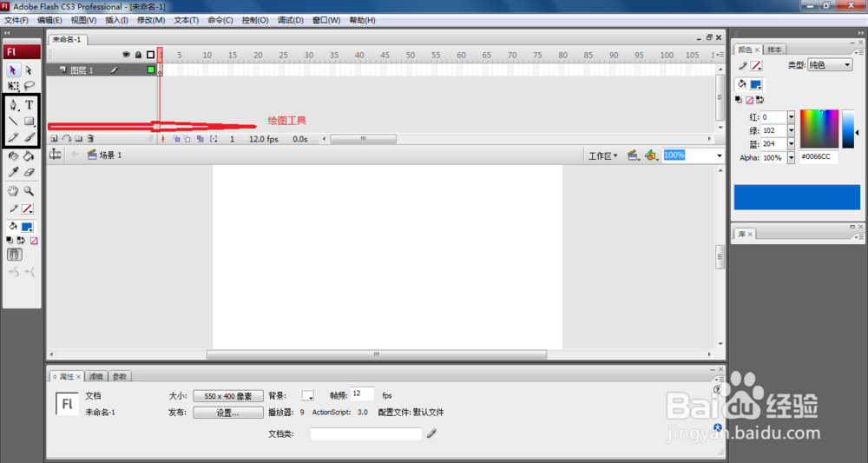Click the 设置... publish settings button
This screenshot has height=463, width=868.
228,413
